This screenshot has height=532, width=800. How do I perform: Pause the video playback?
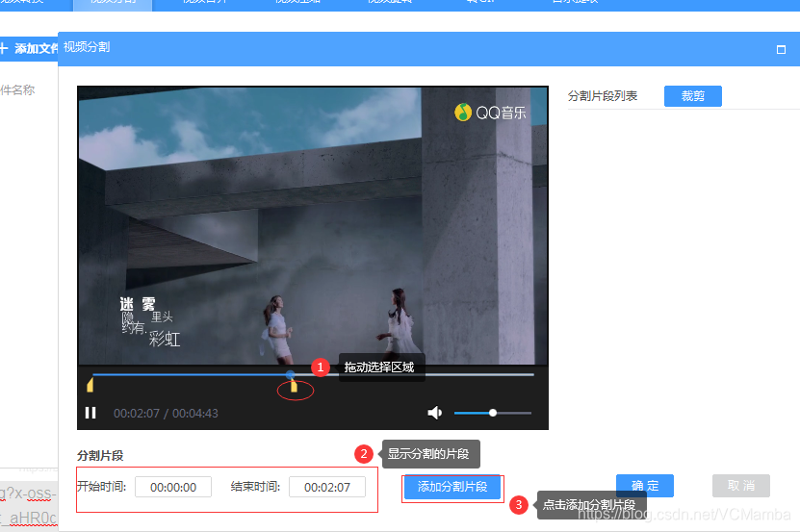(x=90, y=413)
